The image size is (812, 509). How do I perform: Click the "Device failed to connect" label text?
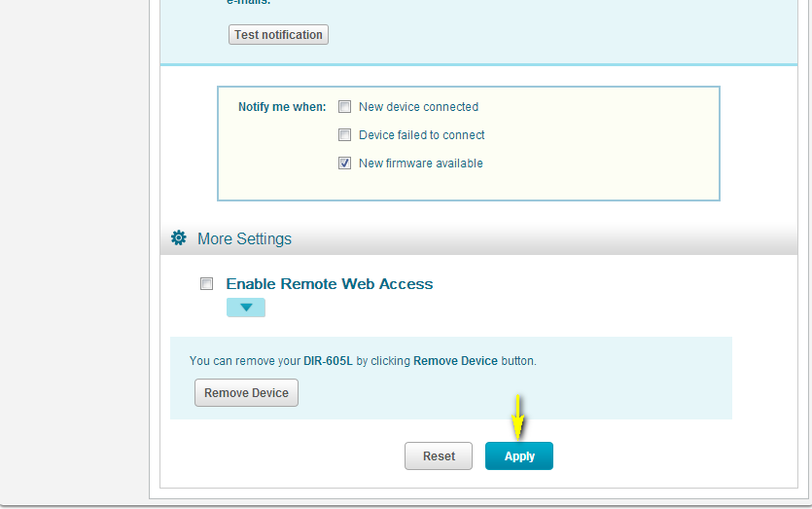421,135
